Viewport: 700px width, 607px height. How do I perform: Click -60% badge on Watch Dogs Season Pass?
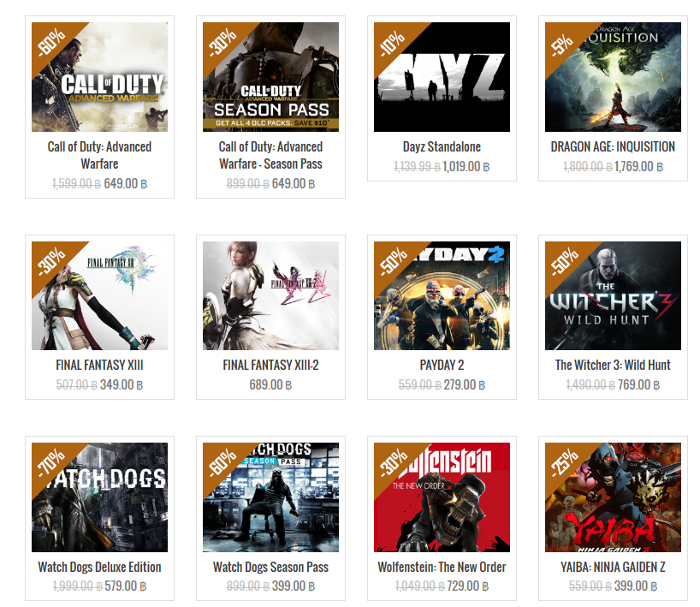(x=222, y=462)
